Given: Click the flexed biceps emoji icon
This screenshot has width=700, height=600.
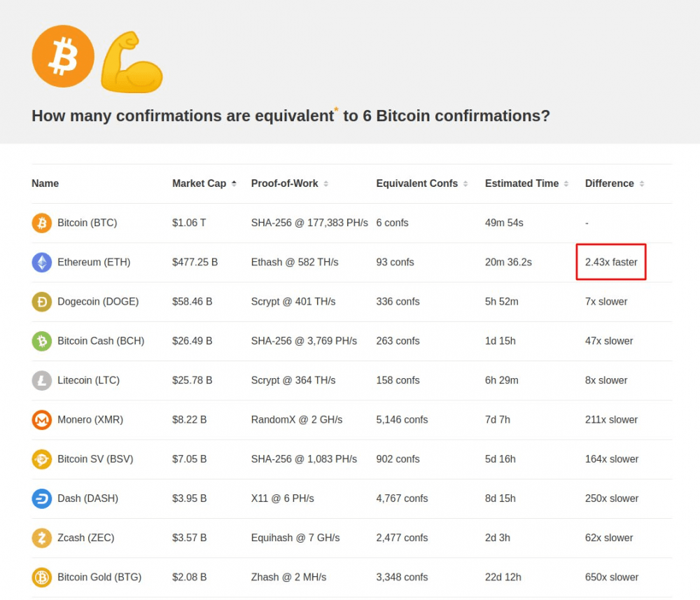Looking at the screenshot, I should click(132, 62).
